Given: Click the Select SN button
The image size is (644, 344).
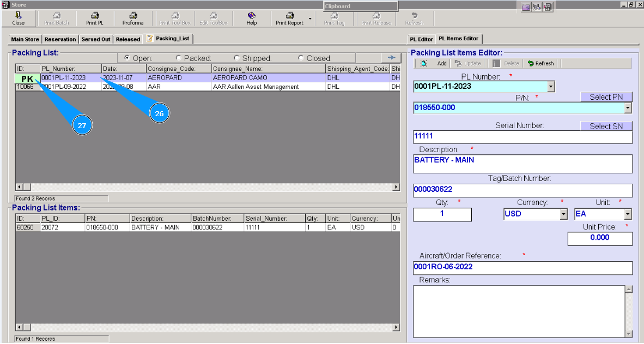Looking at the screenshot, I should click(x=606, y=126).
